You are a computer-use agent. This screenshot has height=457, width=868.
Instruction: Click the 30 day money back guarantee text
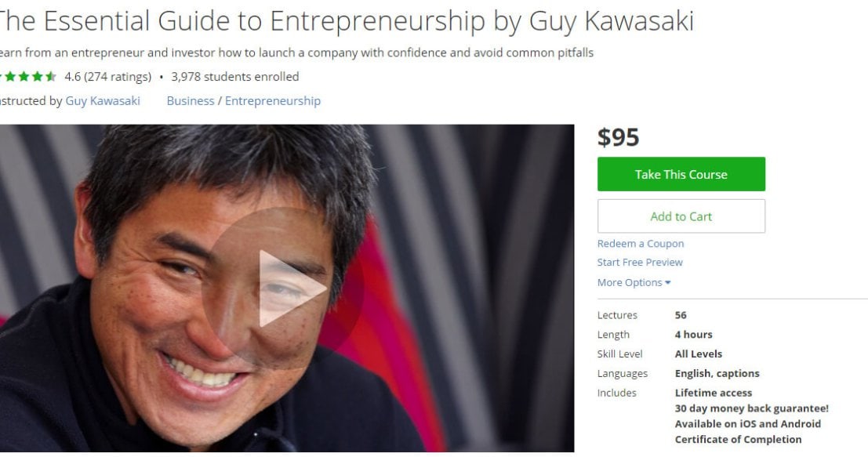tap(752, 408)
